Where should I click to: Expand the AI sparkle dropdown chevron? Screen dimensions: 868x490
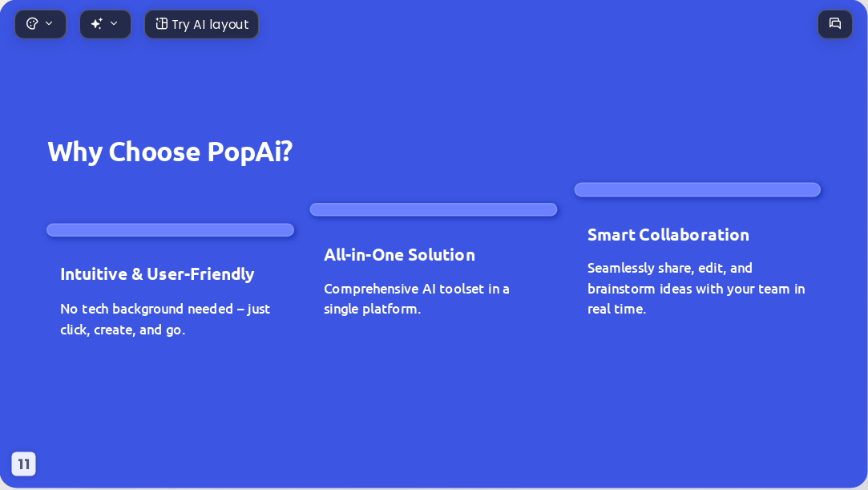click(x=114, y=24)
